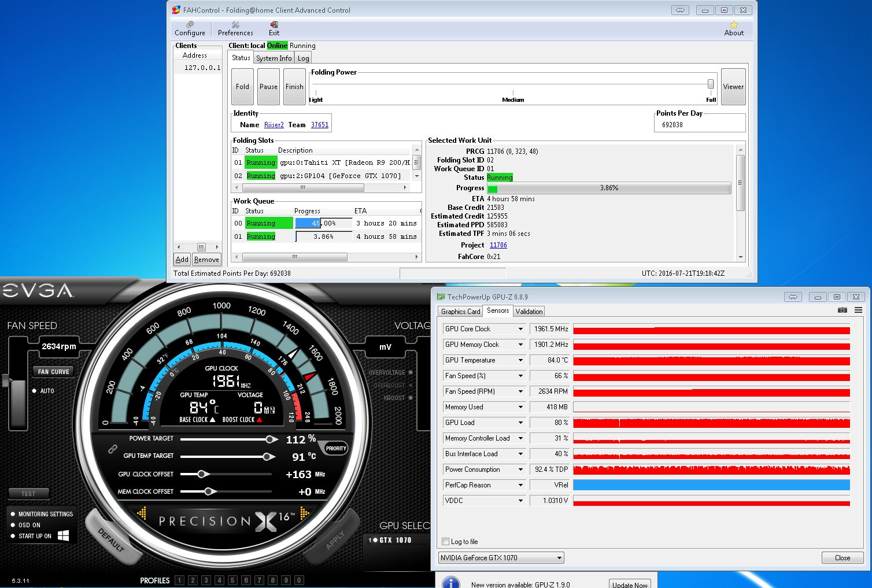The image size is (872, 588).
Task: Select Precision X profile 3
Action: click(206, 580)
